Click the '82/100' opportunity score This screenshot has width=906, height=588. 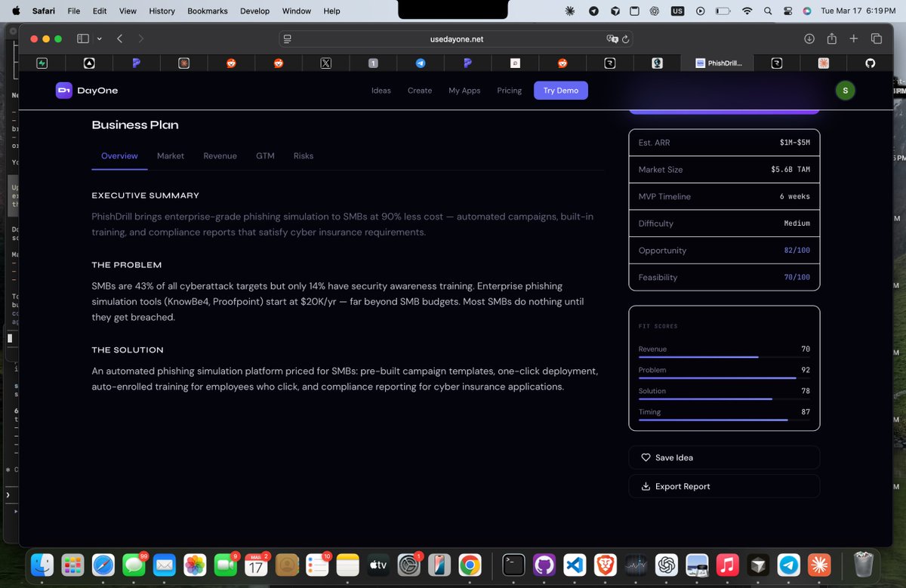797,251
